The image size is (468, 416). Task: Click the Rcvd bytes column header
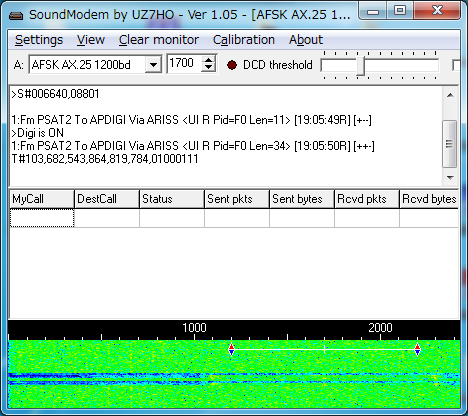[429, 199]
